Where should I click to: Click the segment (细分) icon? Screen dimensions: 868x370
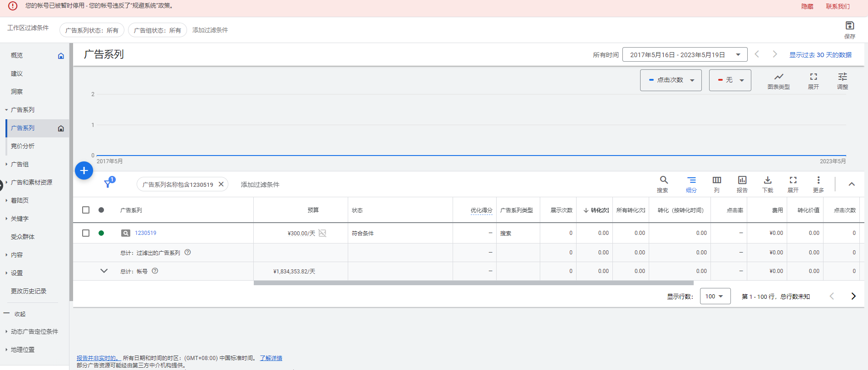click(x=691, y=180)
